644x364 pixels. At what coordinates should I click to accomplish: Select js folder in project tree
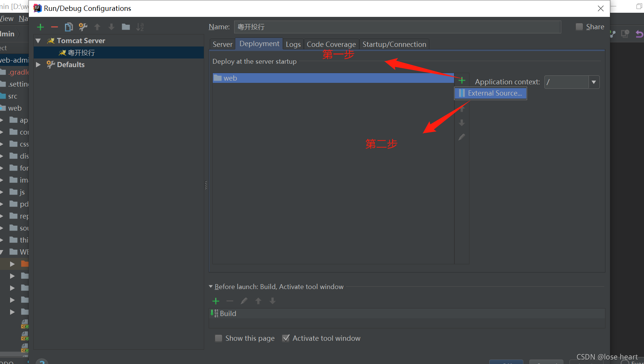[22, 192]
